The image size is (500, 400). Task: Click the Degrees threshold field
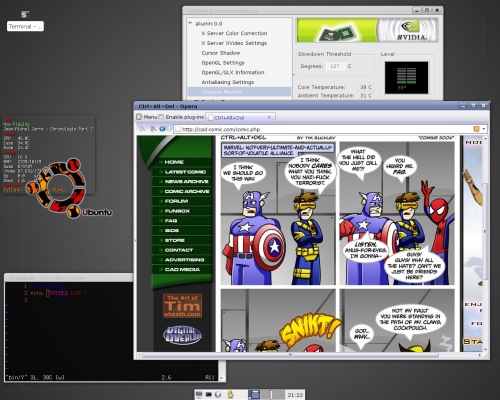pyautogui.click(x=335, y=66)
